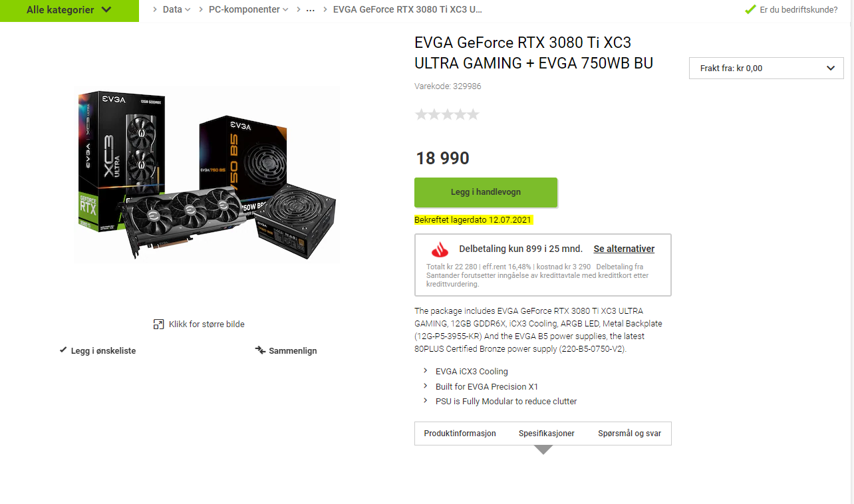
Task: Switch to the Spesifikasjoner tab
Action: coord(547,434)
